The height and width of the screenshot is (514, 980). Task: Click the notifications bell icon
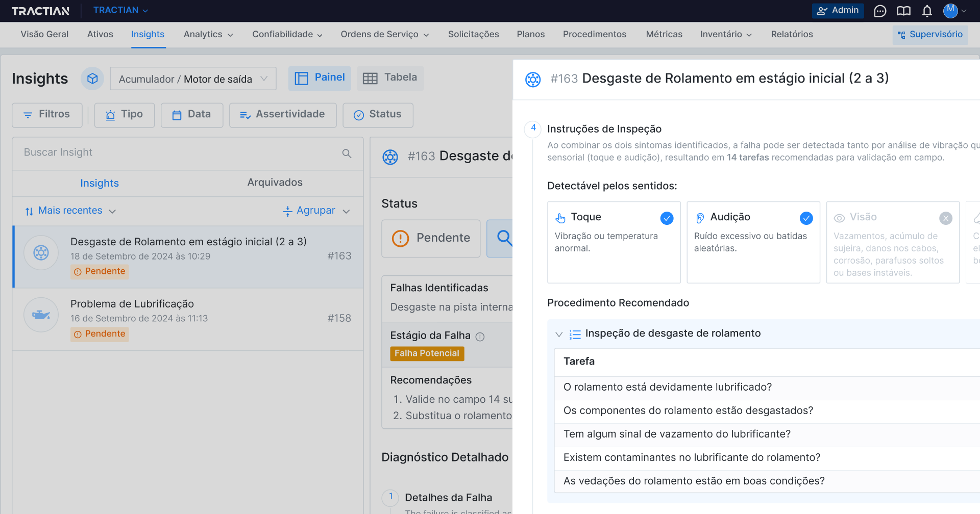927,11
